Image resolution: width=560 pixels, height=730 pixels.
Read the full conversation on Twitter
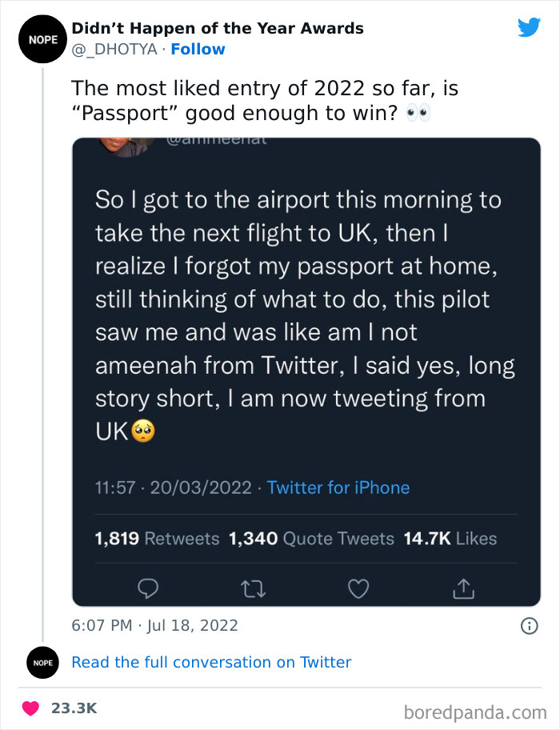pos(211,663)
